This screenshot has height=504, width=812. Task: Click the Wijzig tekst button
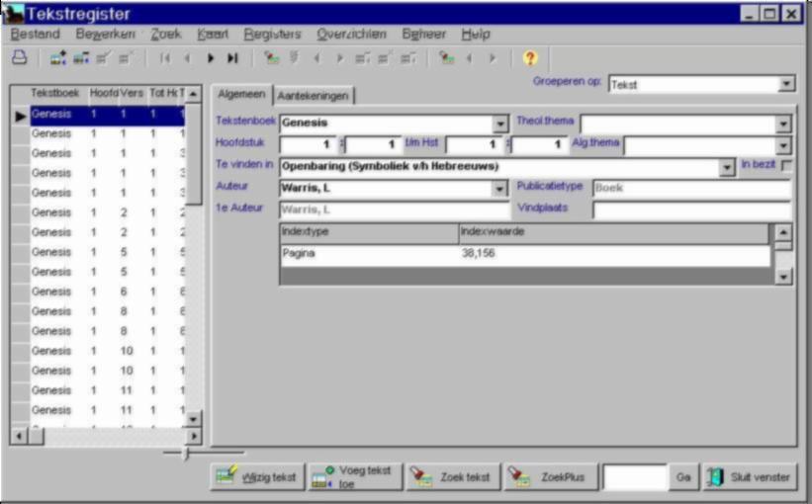coord(256,477)
